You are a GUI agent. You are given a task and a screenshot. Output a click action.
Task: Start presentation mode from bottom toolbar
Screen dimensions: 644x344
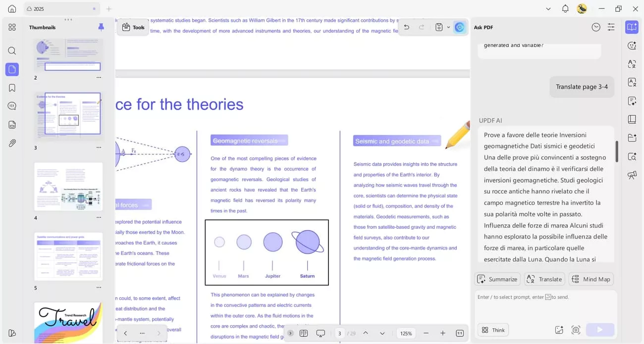(x=321, y=333)
